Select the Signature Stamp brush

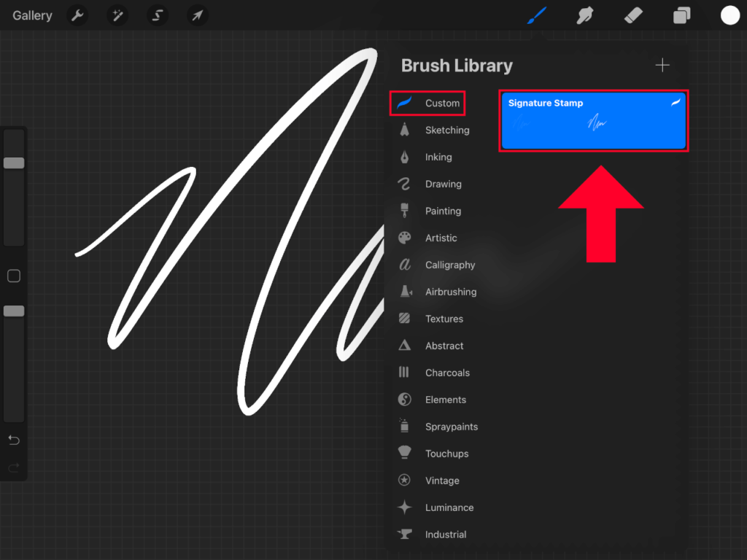(x=593, y=121)
